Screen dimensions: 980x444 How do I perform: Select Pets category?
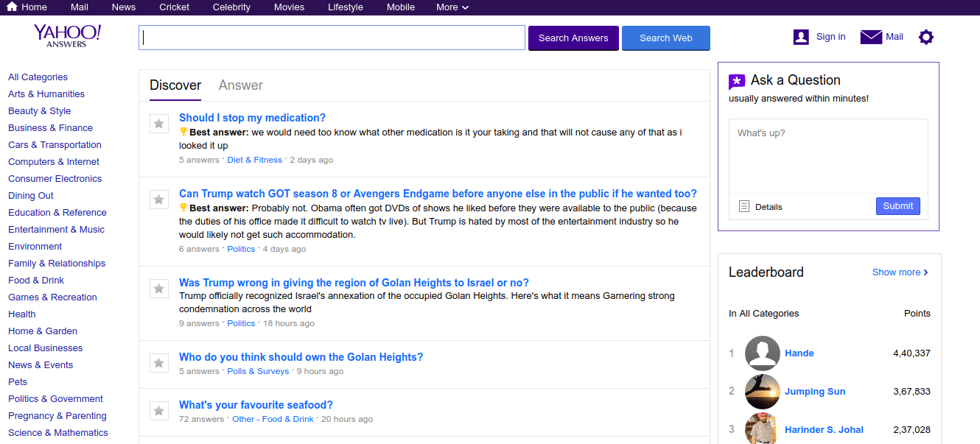coord(18,382)
